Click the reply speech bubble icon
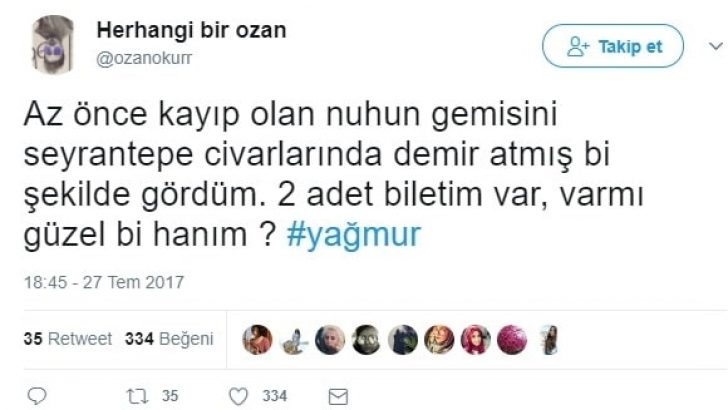The image size is (728, 410). pos(37,396)
